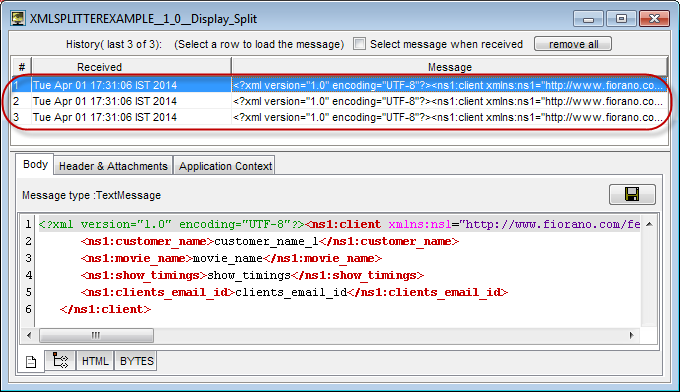Select the Body tab
This screenshot has height=392, width=680.
(x=35, y=164)
